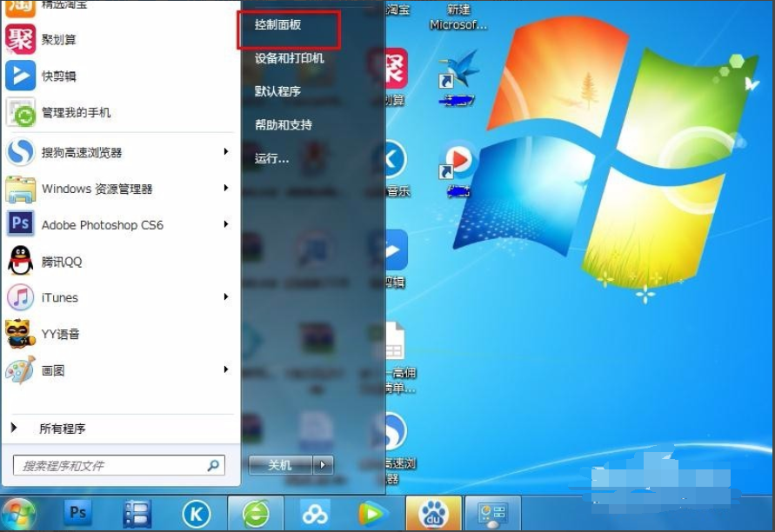Screen dimensions: 775x532
Task: Open Windows 资源管理器 (Explorer)
Action: click(100, 187)
